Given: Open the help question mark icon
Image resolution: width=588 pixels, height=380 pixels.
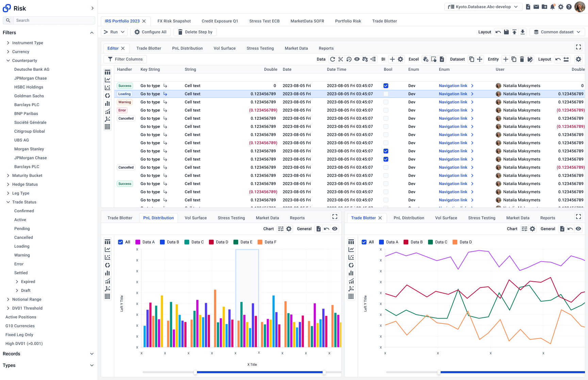Looking at the screenshot, I should (x=569, y=7).
